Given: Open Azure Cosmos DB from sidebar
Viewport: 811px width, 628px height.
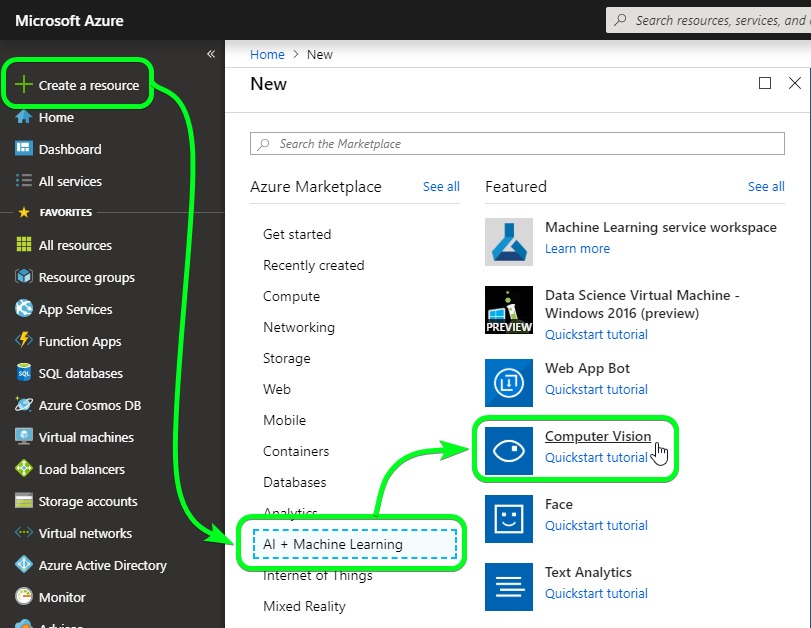Looking at the screenshot, I should (x=24, y=405).
